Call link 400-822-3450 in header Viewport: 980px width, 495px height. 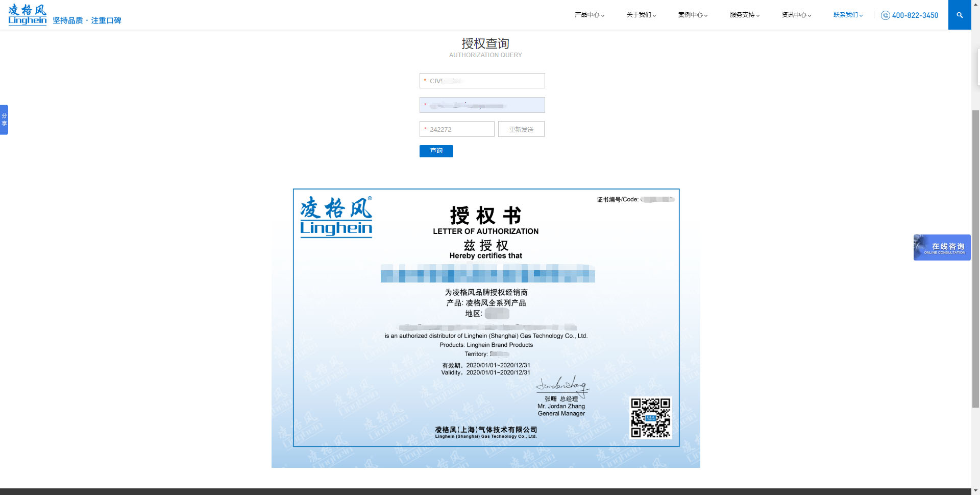coord(915,15)
